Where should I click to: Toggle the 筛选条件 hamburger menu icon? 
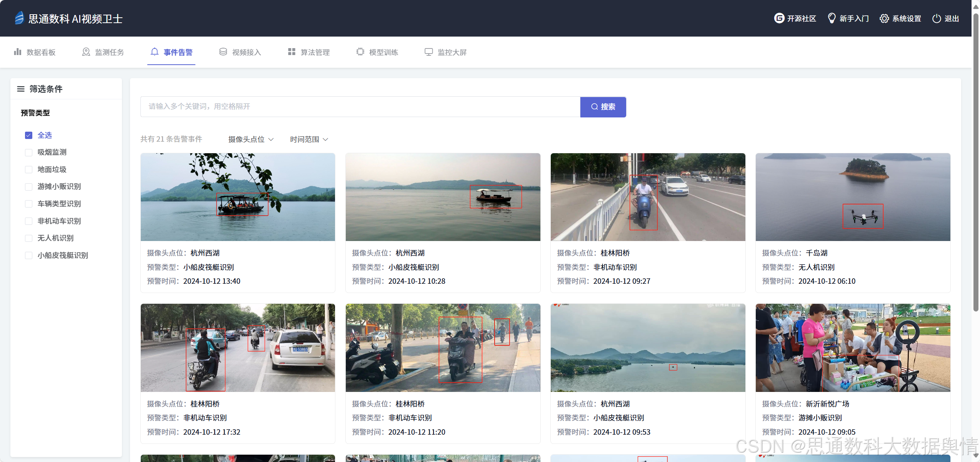click(21, 89)
